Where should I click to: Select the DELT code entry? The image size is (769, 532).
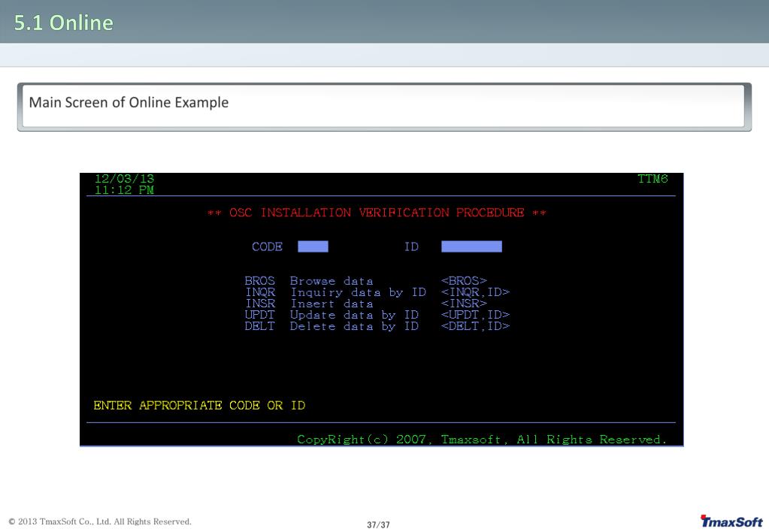[x=260, y=326]
